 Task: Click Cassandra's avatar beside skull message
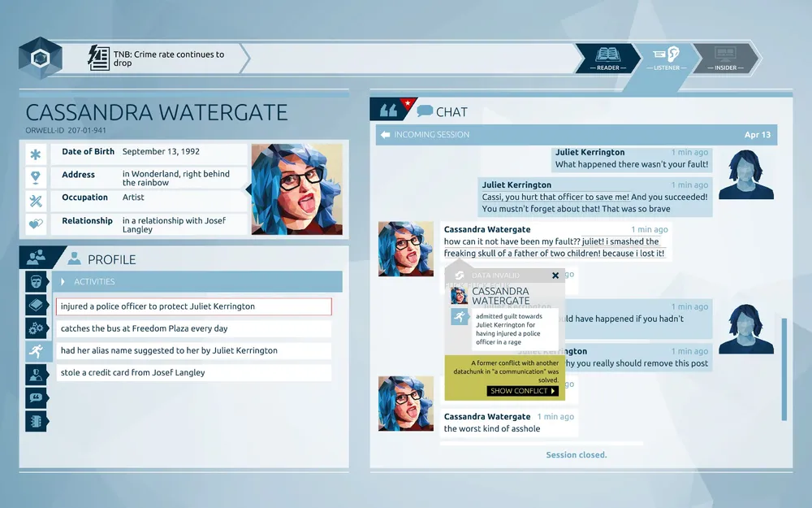click(406, 250)
